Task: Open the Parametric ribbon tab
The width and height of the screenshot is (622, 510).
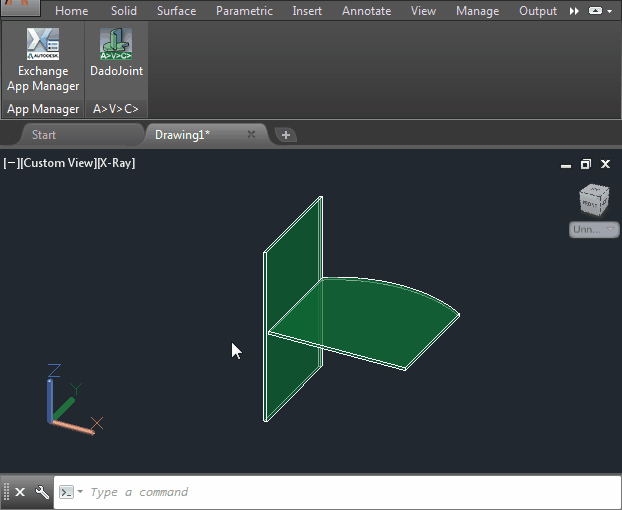Action: 244,11
